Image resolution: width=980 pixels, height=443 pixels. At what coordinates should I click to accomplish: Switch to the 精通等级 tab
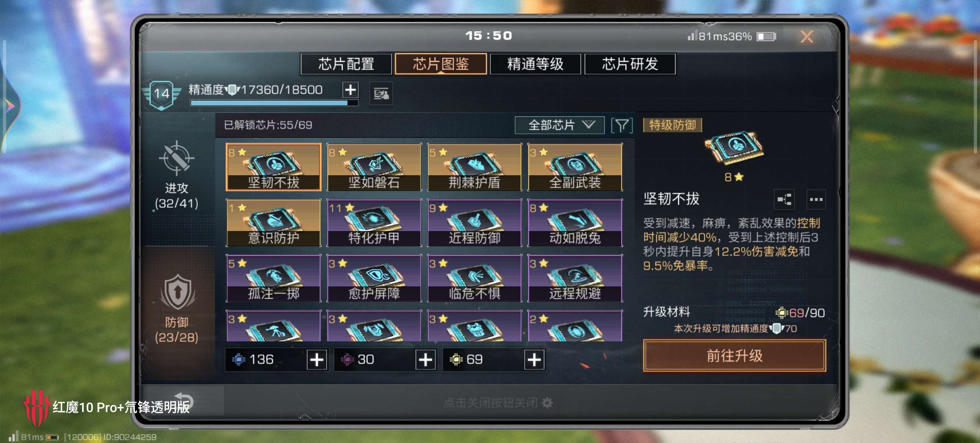pyautogui.click(x=535, y=64)
